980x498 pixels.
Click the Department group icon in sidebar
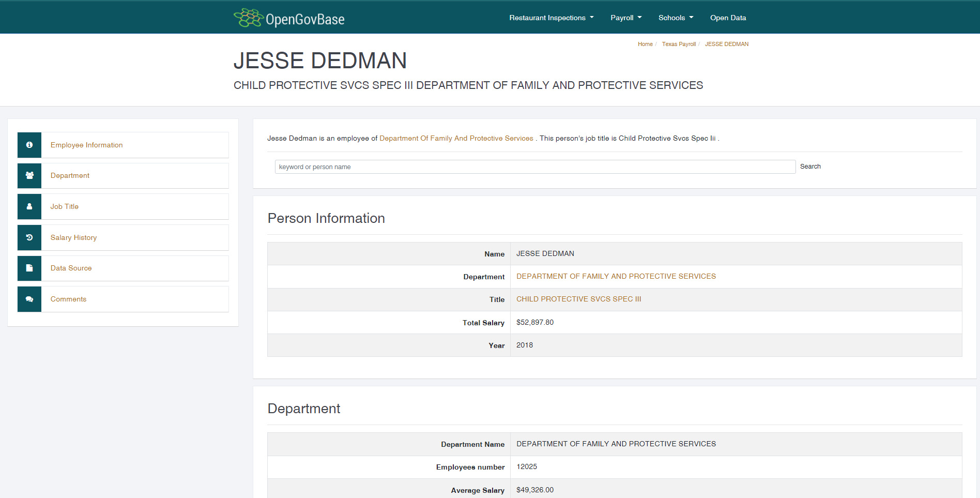(29, 176)
